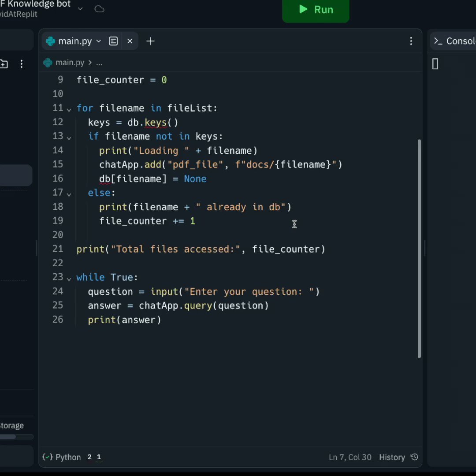Click chatApp.query on line 25
Image resolution: width=476 pixels, height=476 pixels.
click(175, 305)
